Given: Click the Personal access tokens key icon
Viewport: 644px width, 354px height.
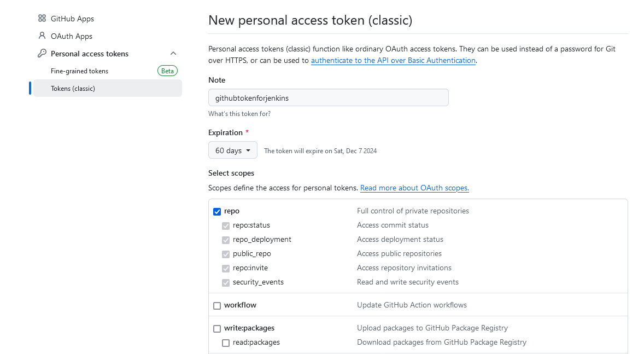Looking at the screenshot, I should (42, 53).
